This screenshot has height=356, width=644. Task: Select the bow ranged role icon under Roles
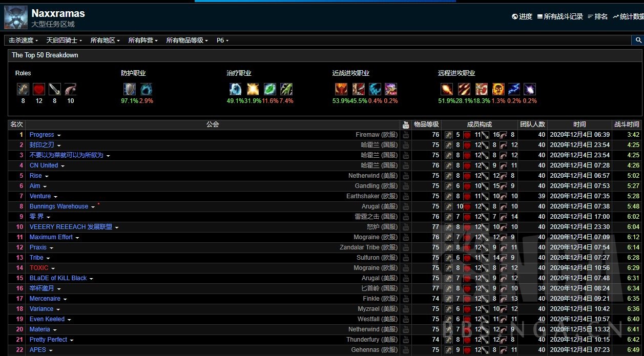pyautogui.click(x=70, y=89)
